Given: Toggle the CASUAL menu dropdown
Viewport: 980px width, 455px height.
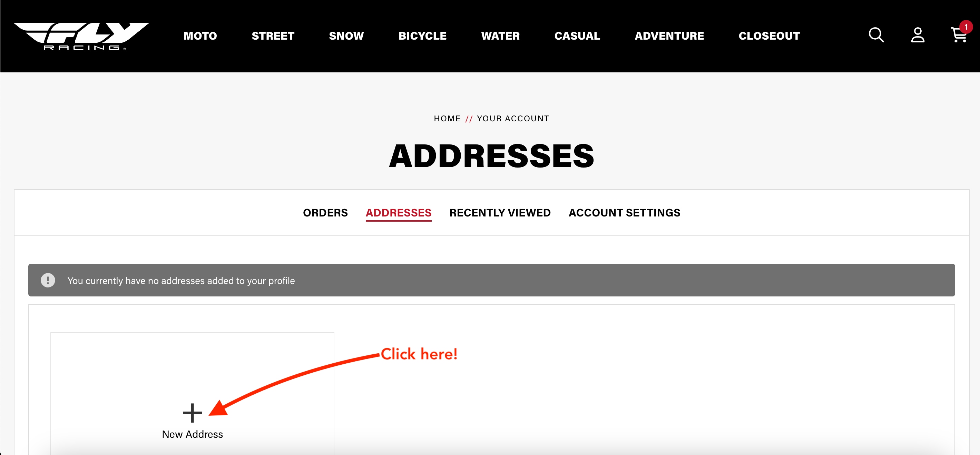Looking at the screenshot, I should pos(576,36).
